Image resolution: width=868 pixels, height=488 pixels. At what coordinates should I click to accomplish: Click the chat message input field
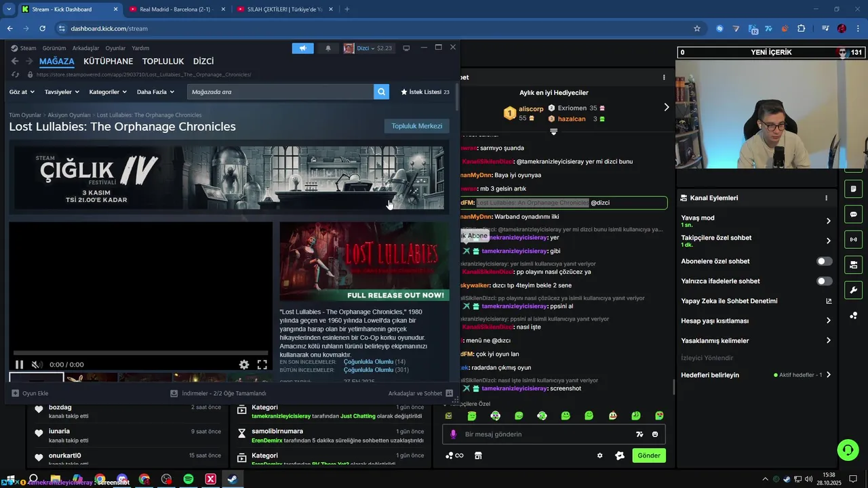(546, 434)
